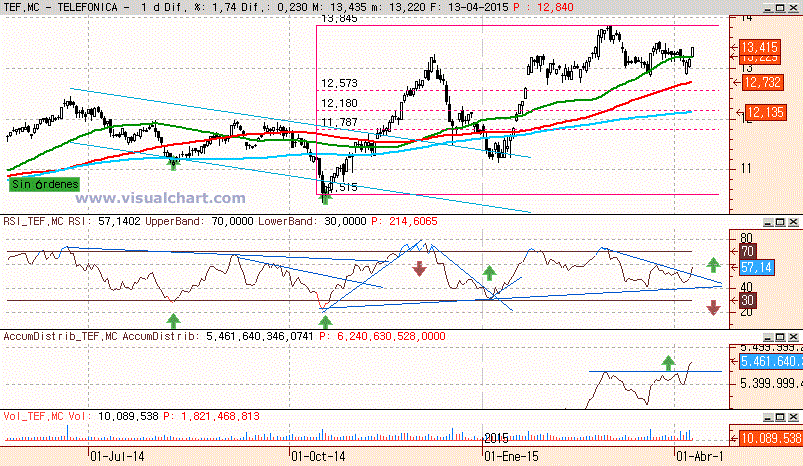Close the RSI indicator panel
803x466 pixels.
click(793, 222)
